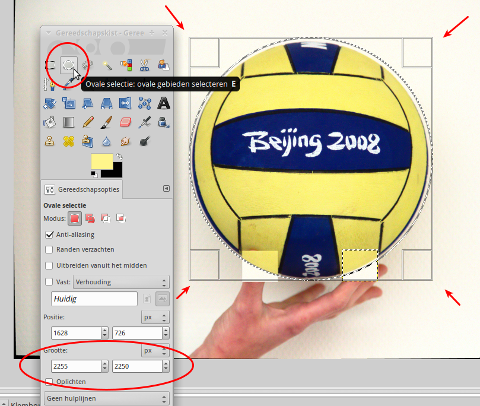Select the Scale tool
480x406 pixels.
69,103
